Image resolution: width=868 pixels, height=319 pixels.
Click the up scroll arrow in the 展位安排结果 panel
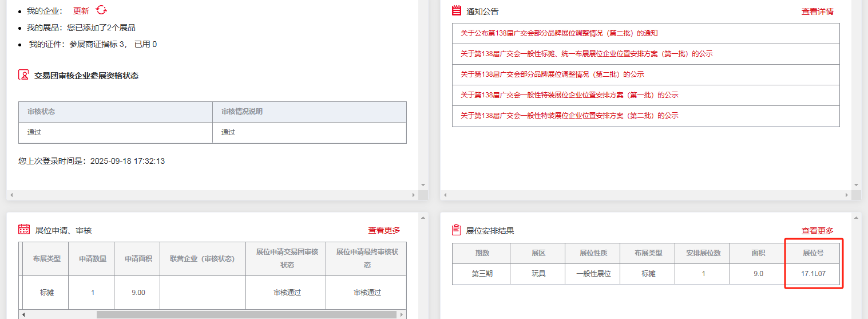(856, 218)
